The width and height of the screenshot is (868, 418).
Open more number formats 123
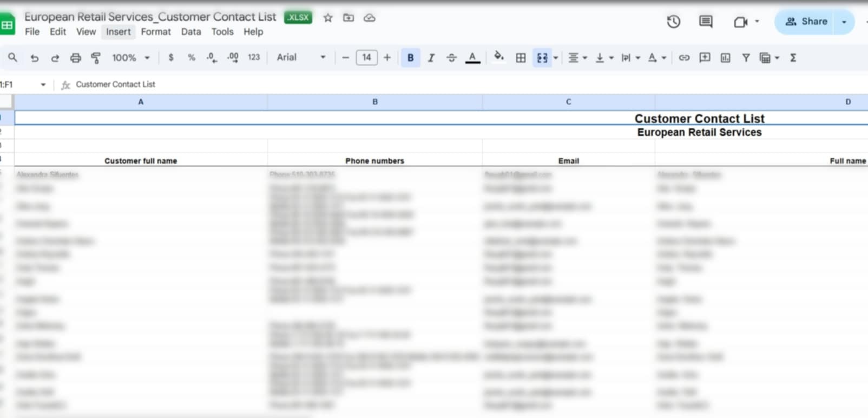pyautogui.click(x=254, y=57)
